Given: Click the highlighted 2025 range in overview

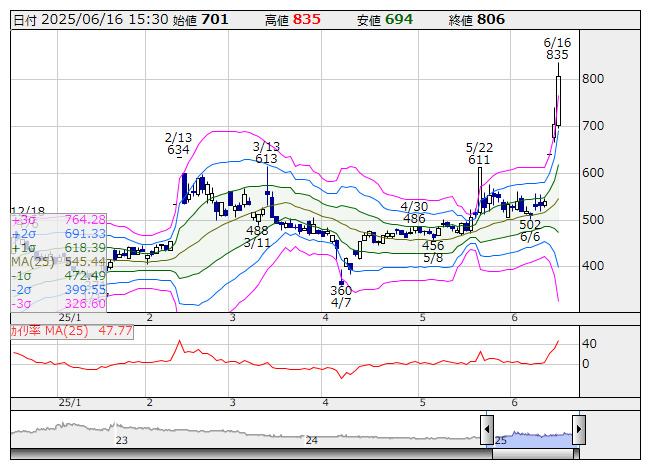Looking at the screenshot, I should [533, 439].
